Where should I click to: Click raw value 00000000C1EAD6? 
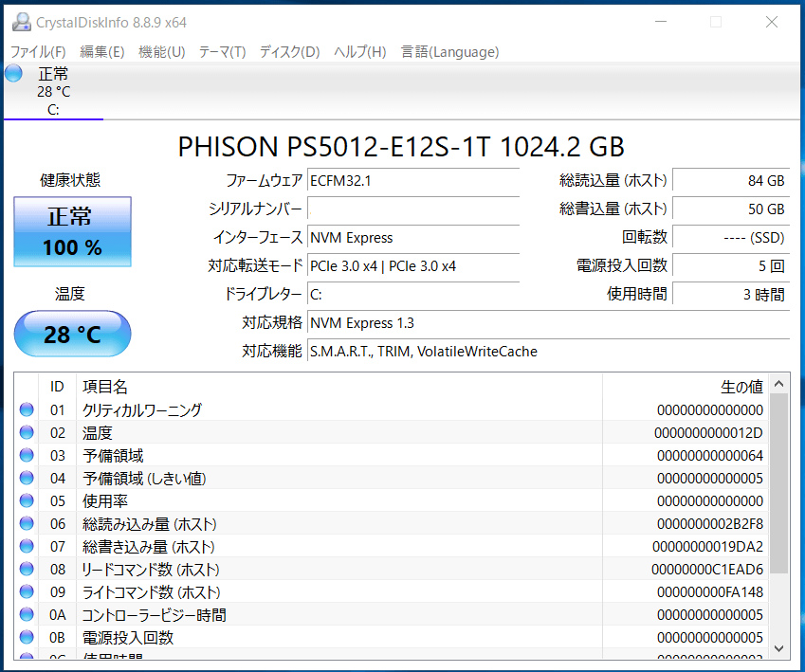tap(707, 569)
